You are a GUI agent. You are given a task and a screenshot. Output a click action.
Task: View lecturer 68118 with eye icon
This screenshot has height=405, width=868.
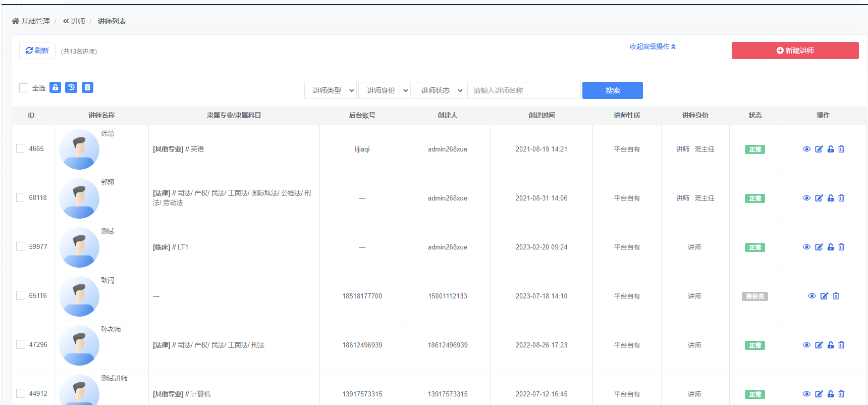pos(806,198)
